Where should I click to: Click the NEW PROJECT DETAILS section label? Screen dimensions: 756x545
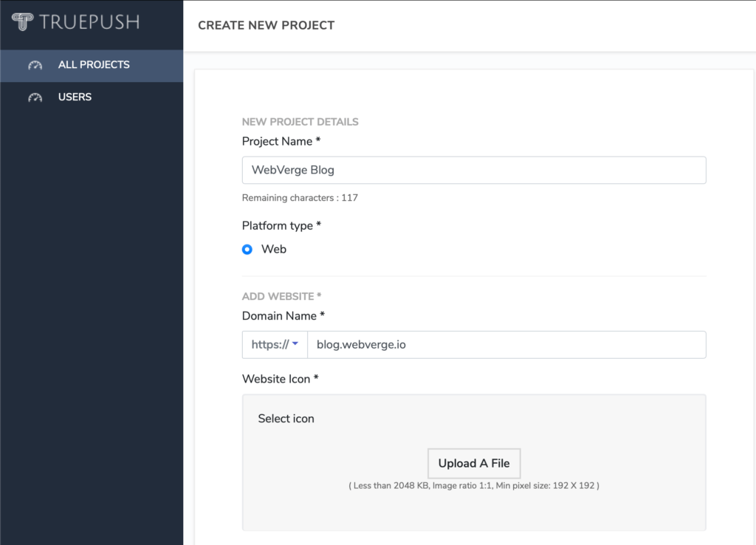point(300,122)
